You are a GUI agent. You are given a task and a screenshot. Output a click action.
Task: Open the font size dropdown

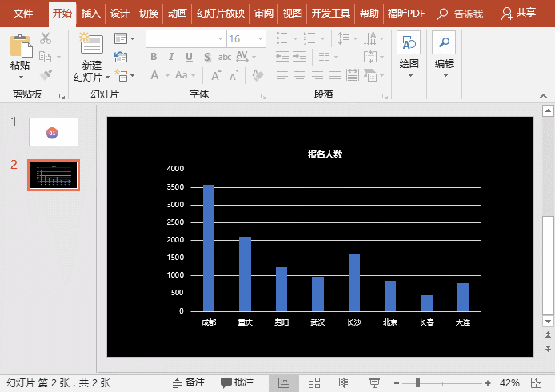click(x=258, y=38)
